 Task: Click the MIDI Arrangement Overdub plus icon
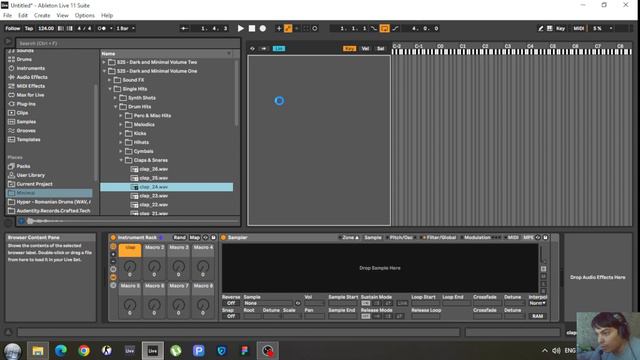pyautogui.click(x=279, y=28)
